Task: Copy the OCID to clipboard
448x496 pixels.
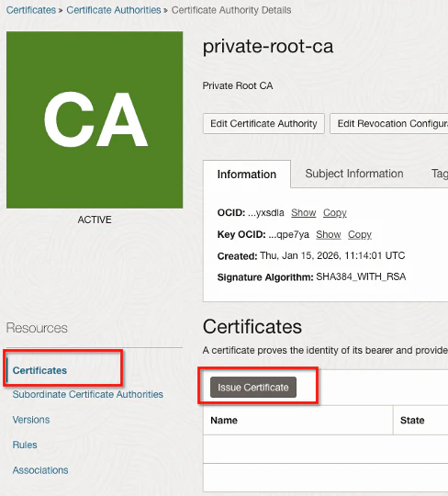Action: pos(335,212)
